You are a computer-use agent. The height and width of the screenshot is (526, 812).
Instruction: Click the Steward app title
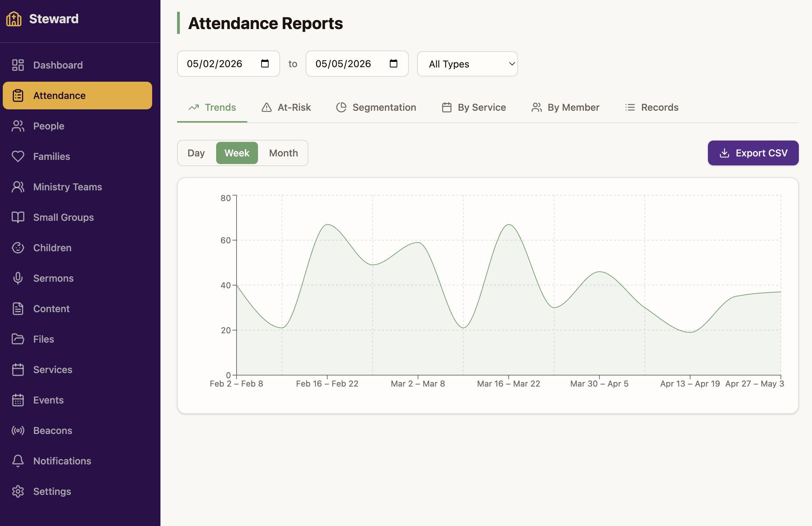(54, 19)
